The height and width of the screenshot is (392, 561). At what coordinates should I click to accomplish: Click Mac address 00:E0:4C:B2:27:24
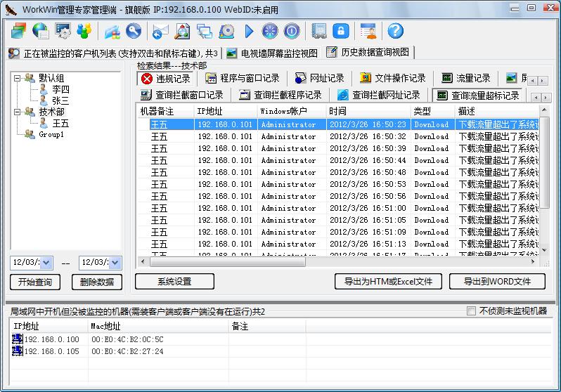pos(127,351)
